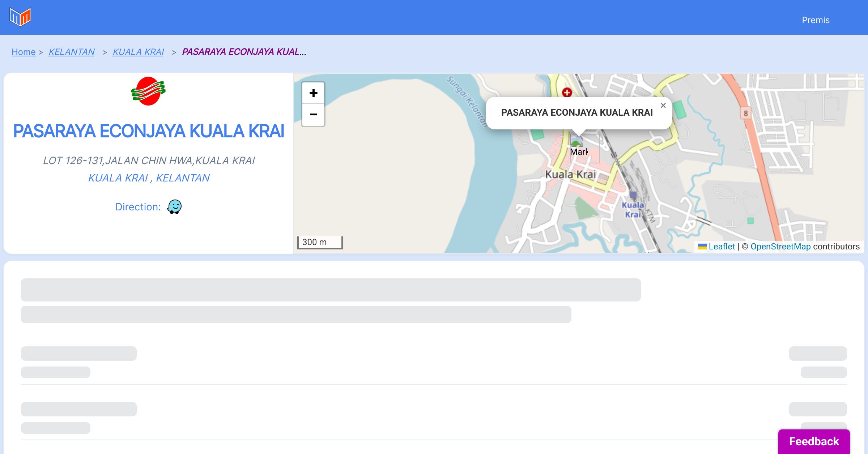
Task: Go to the Home breadcrumb
Action: (24, 52)
